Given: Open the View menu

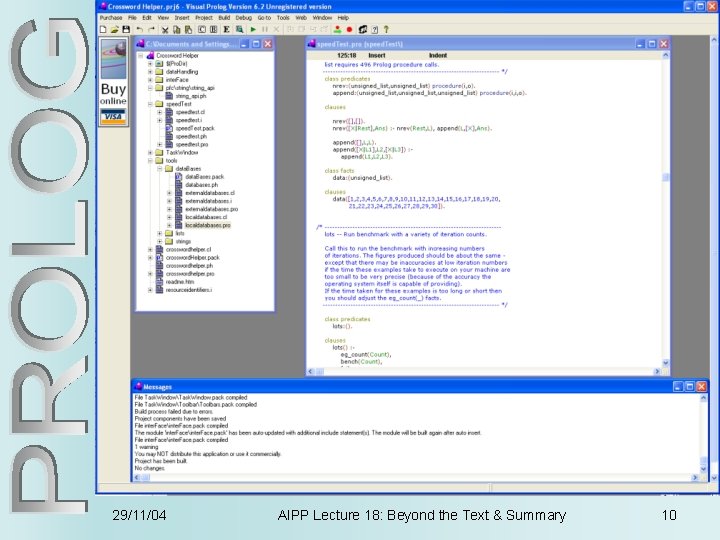Looking at the screenshot, I should tap(163, 17).
